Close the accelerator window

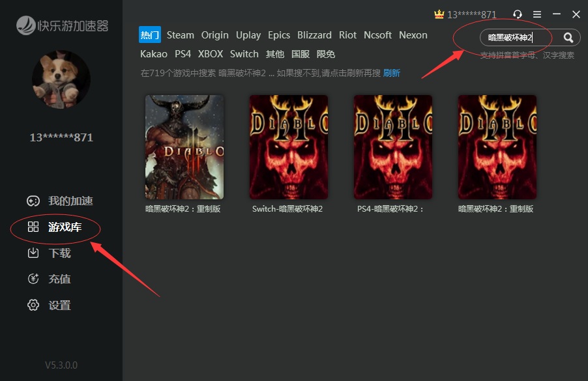point(576,14)
